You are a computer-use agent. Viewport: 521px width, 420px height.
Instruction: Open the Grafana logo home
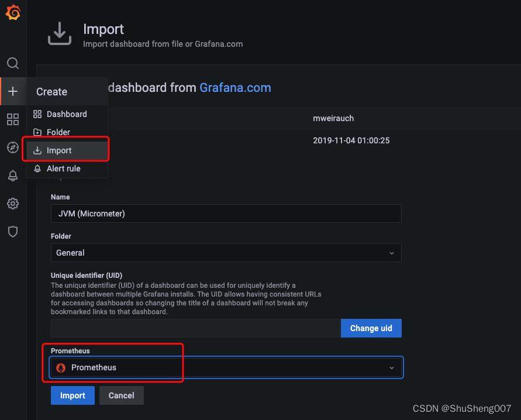(x=13, y=12)
